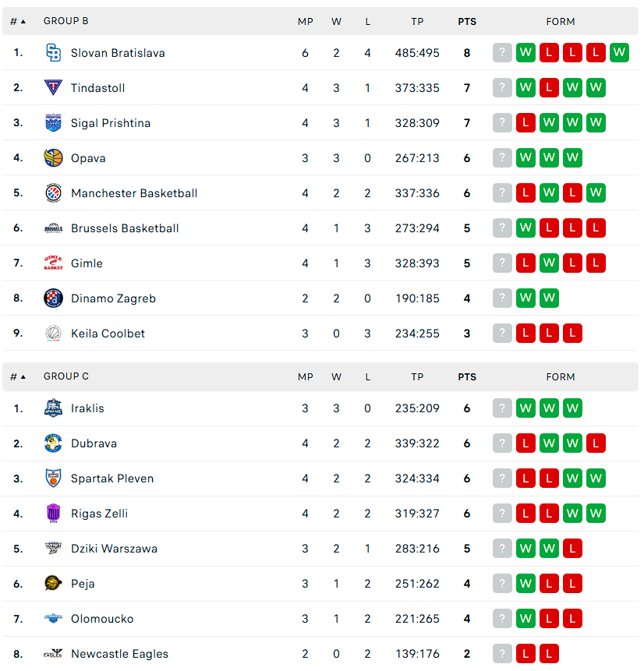Click the Iraklis team logo
The image size is (644, 671).
click(53, 408)
